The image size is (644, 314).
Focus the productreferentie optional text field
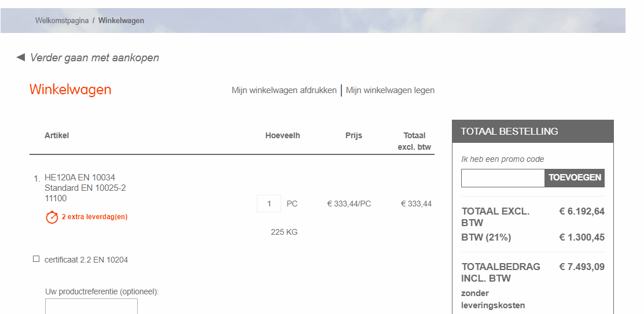coord(91,306)
